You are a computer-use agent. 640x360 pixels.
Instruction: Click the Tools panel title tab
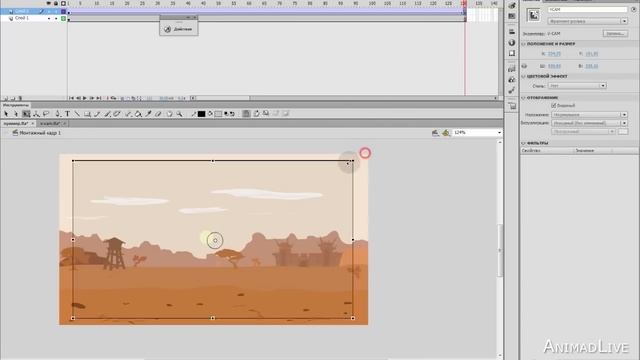[15, 105]
